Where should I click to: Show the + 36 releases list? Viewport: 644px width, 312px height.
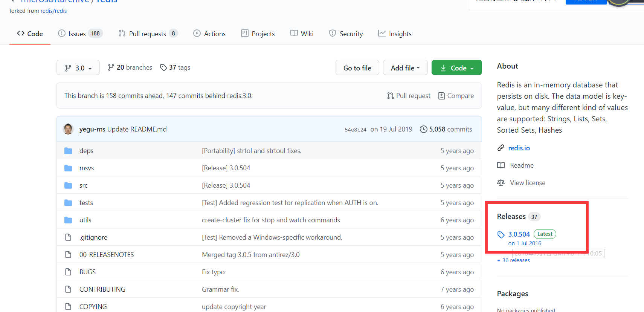(513, 260)
